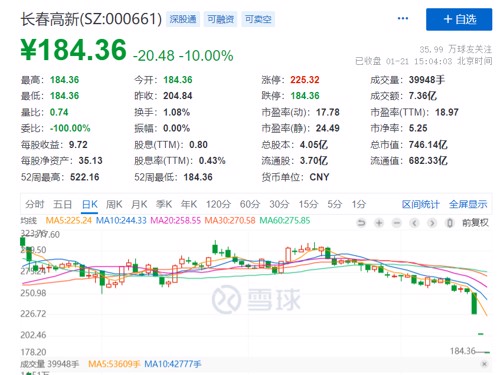Switch to the 120分 interval tab
500x375 pixels.
(x=218, y=204)
